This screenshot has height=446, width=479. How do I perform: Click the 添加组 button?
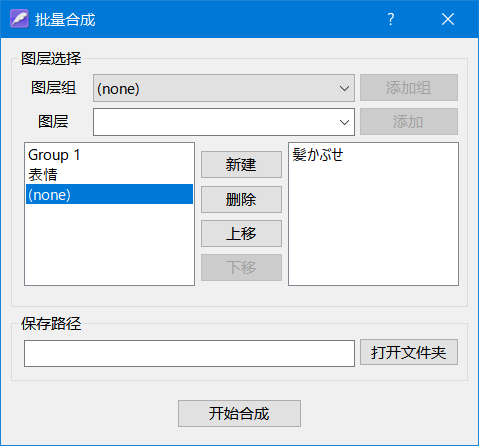click(409, 88)
